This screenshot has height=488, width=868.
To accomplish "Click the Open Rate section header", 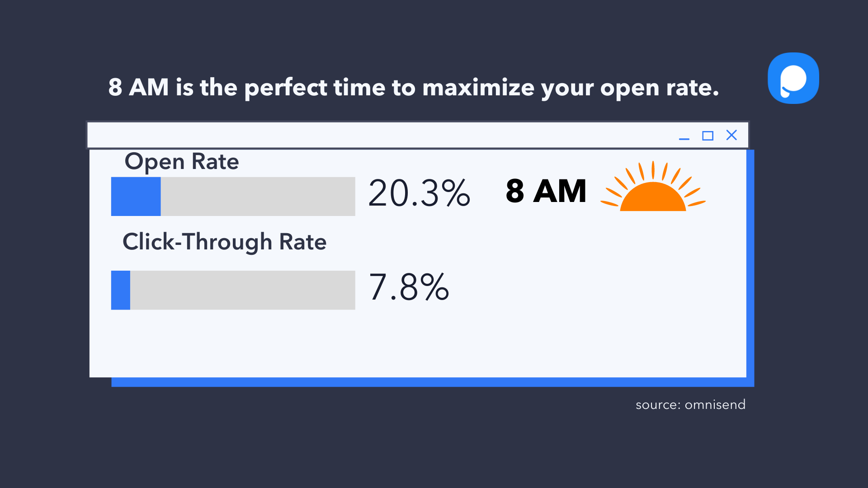I will [x=181, y=160].
